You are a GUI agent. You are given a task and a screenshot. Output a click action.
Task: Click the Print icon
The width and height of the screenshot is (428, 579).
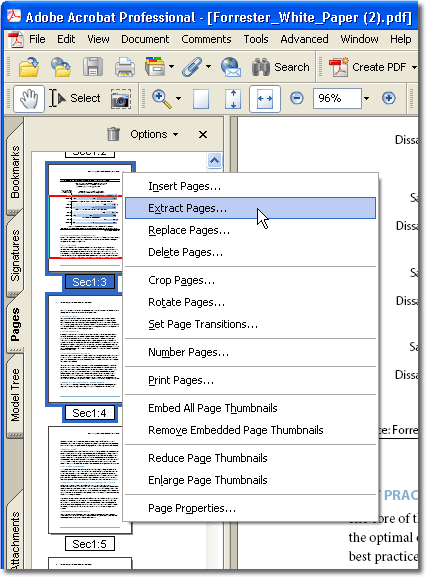(x=125, y=67)
